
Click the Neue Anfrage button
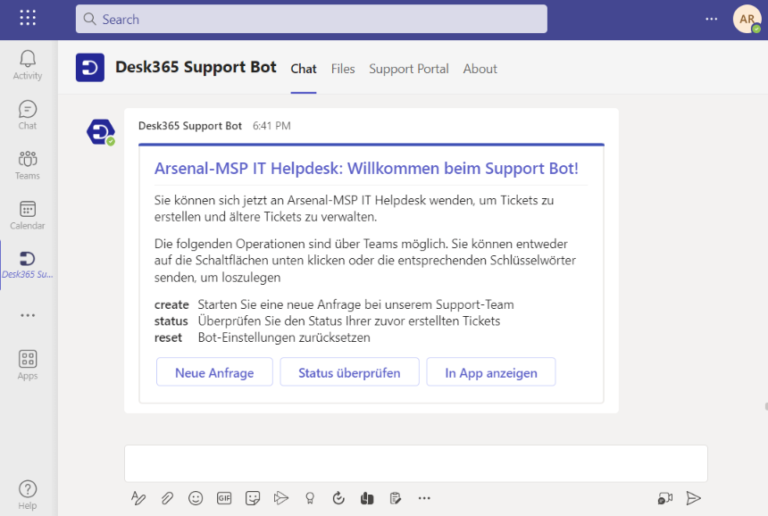(215, 373)
